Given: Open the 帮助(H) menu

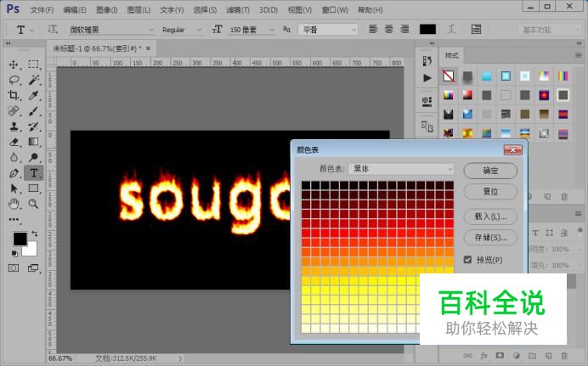Looking at the screenshot, I should 370,10.
